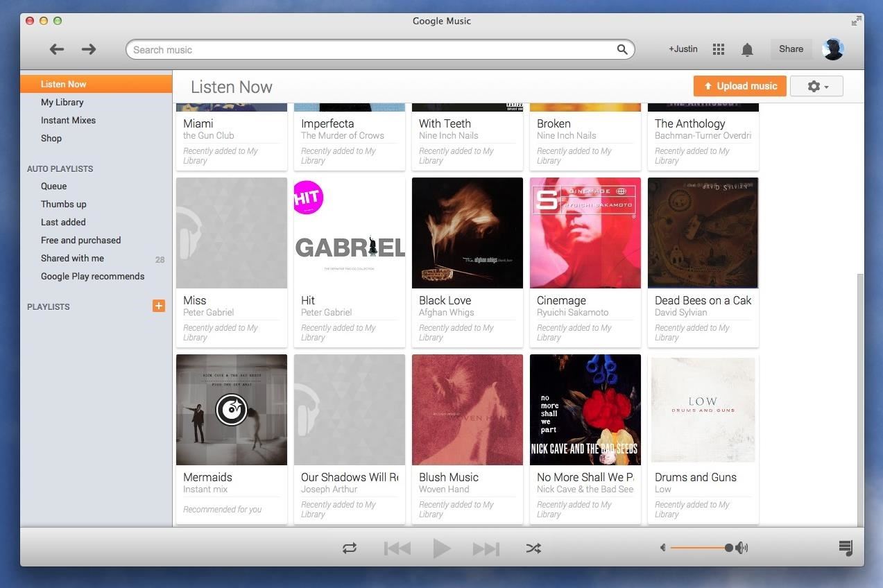The image size is (883, 588).
Task: Open artist Afghan Whigs
Action: [x=447, y=313]
